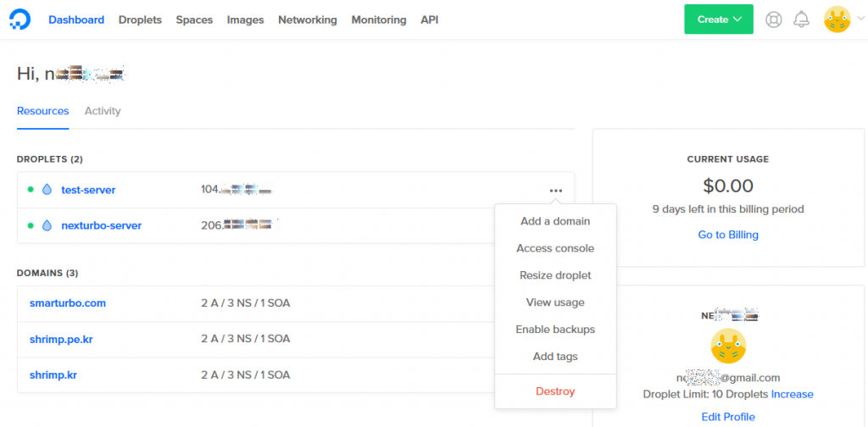Open the nexturbo-server droplet link
This screenshot has height=427, width=868.
click(102, 225)
